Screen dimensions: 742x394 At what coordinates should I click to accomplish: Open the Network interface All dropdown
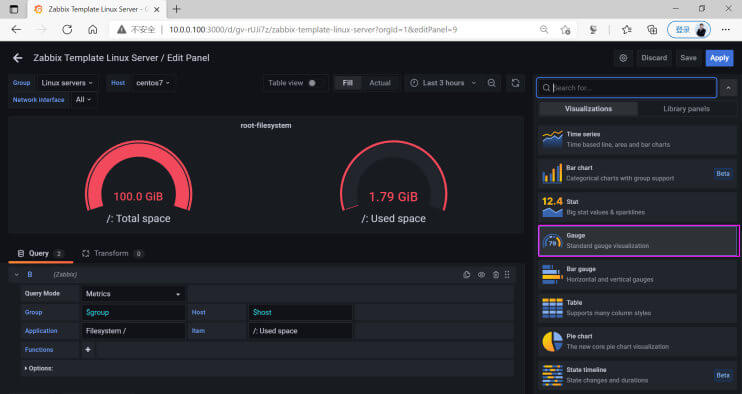(x=83, y=99)
